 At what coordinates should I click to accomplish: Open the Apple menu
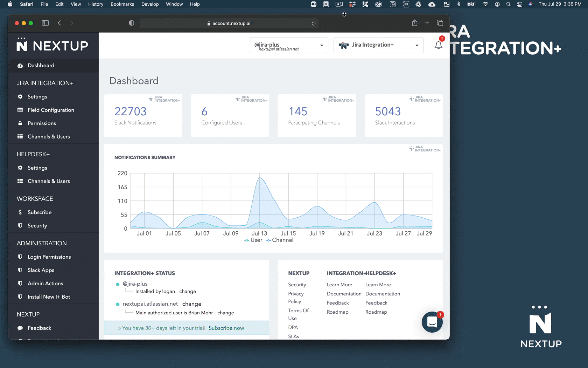10,4
